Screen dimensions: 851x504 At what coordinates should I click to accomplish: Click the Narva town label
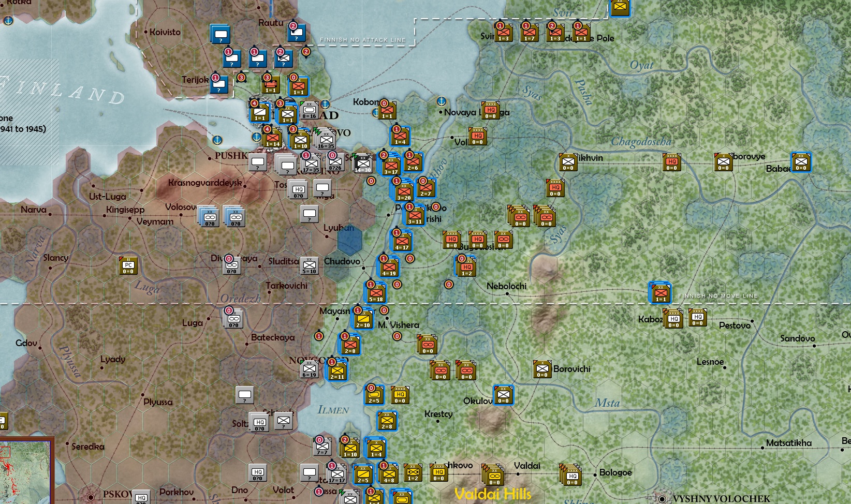(33, 210)
